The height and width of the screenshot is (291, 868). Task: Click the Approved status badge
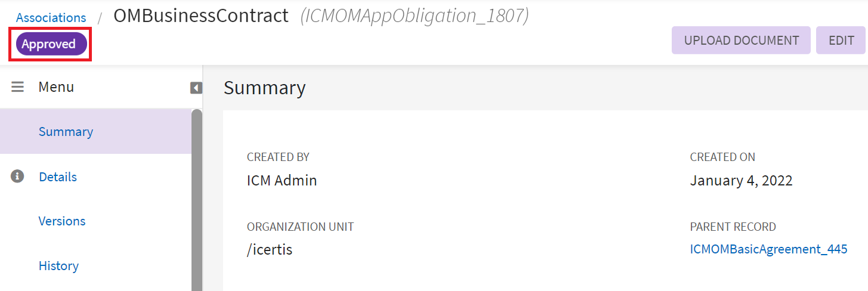tap(49, 44)
